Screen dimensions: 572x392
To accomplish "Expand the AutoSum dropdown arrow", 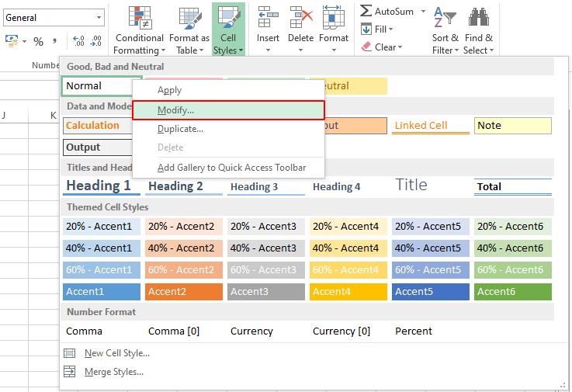I will pyautogui.click(x=423, y=12).
